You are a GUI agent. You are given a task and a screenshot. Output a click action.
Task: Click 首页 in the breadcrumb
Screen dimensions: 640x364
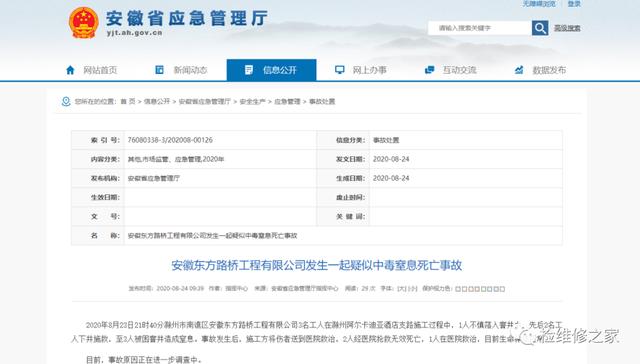(x=128, y=101)
